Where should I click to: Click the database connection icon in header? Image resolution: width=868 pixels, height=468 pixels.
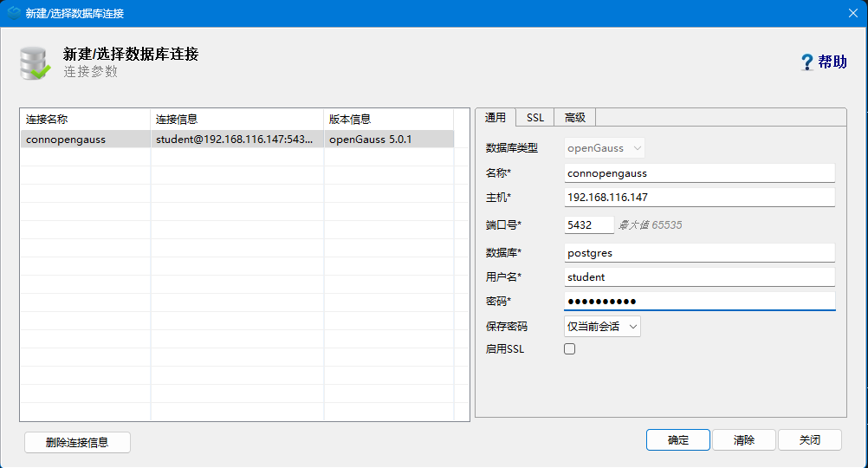coord(35,63)
